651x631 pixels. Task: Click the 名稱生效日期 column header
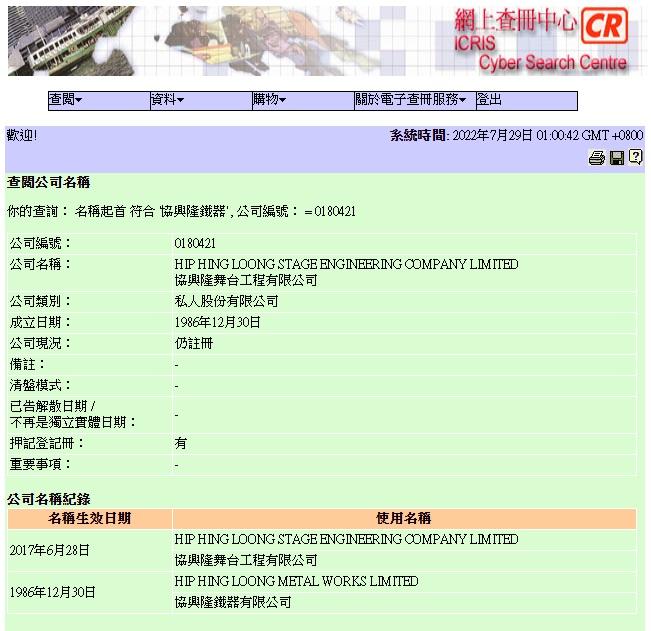pyautogui.click(x=90, y=519)
